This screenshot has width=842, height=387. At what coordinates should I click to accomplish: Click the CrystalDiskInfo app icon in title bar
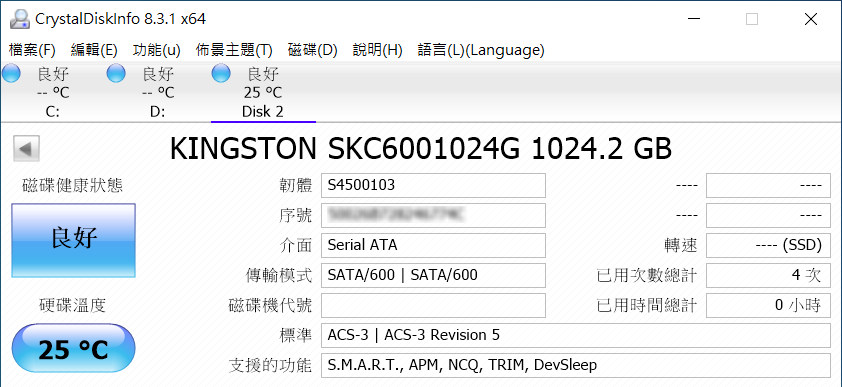(x=19, y=19)
